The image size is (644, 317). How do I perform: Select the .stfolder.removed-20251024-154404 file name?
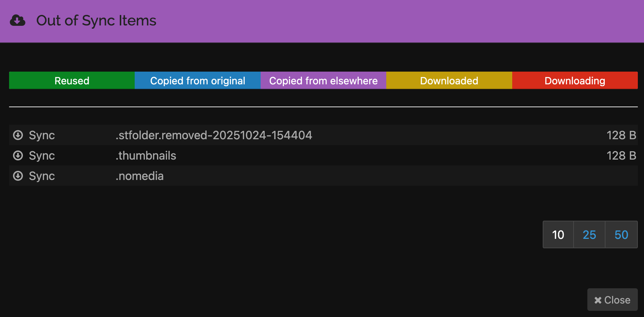(x=214, y=135)
